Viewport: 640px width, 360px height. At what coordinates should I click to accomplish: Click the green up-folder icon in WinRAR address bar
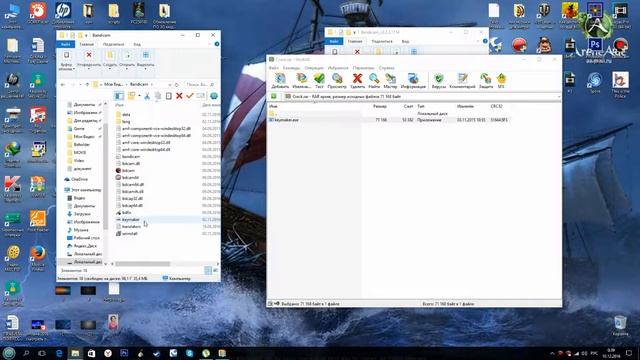274,97
